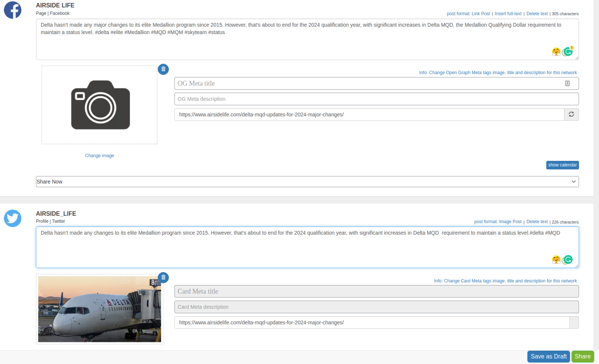599x364 pixels.
Task: Click the Facebook logo icon for AIRSIDE LIFE
Action: point(12,10)
